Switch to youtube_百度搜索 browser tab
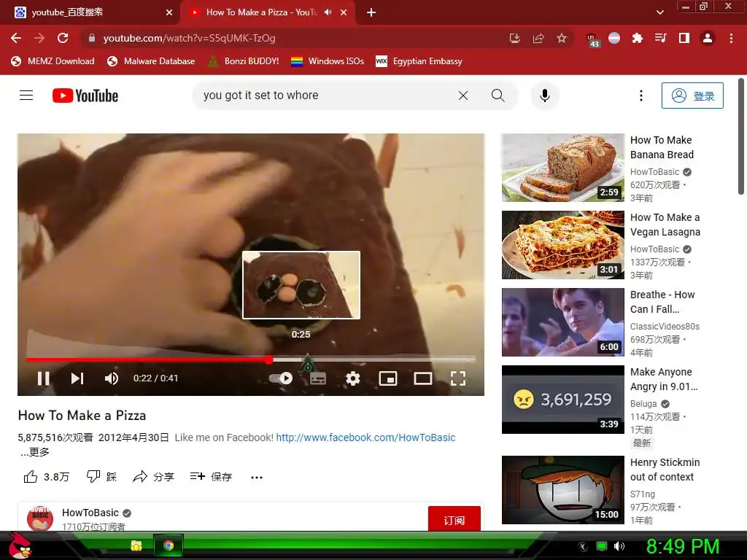 click(90, 12)
